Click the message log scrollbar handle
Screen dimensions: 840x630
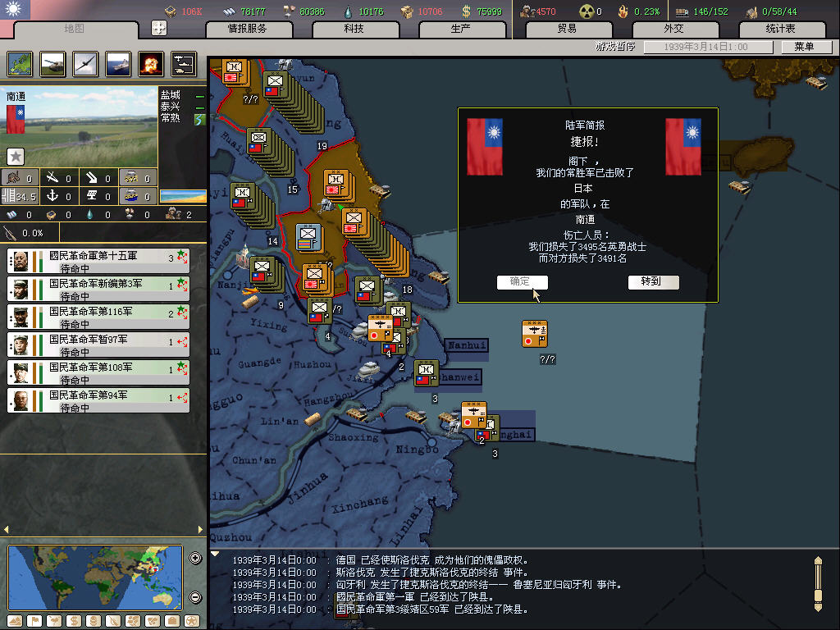818,596
